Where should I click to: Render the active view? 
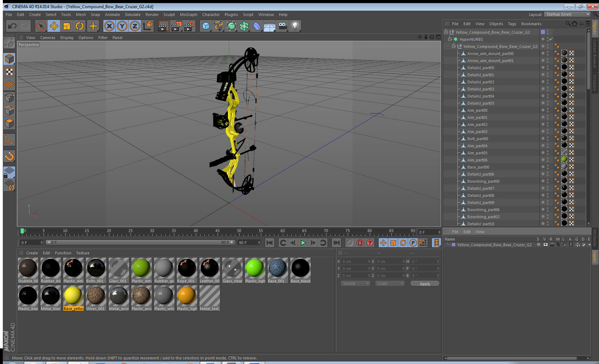[163, 26]
